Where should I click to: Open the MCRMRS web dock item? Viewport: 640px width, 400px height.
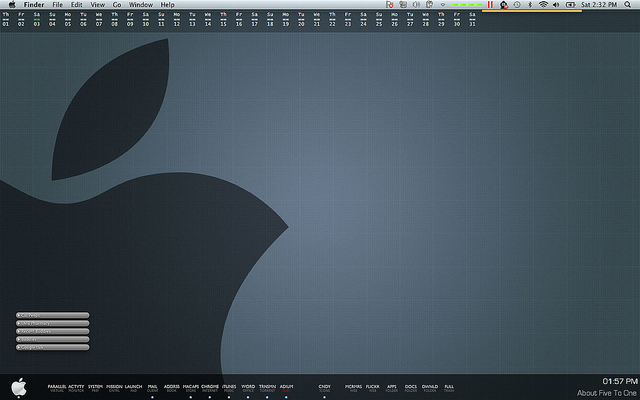(x=353, y=388)
